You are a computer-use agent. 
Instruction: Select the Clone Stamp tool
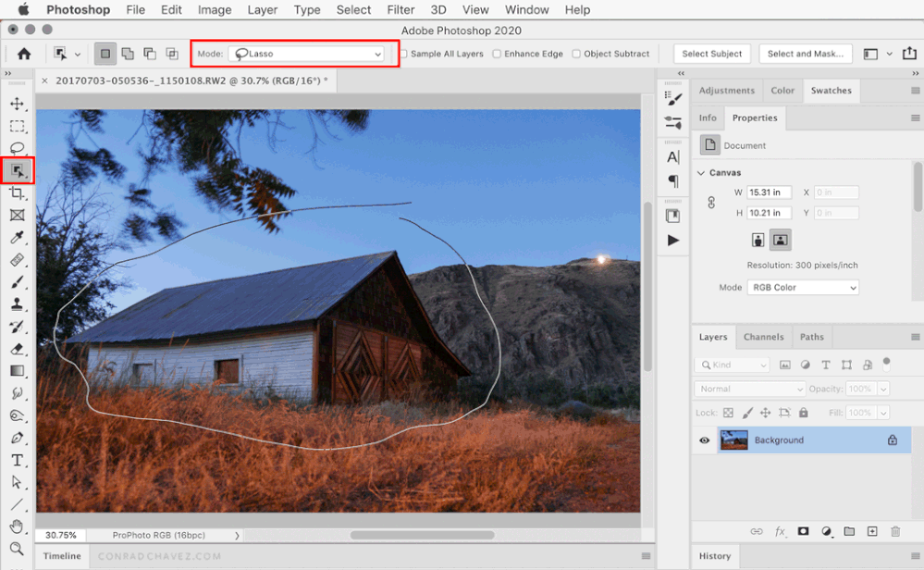[17, 304]
